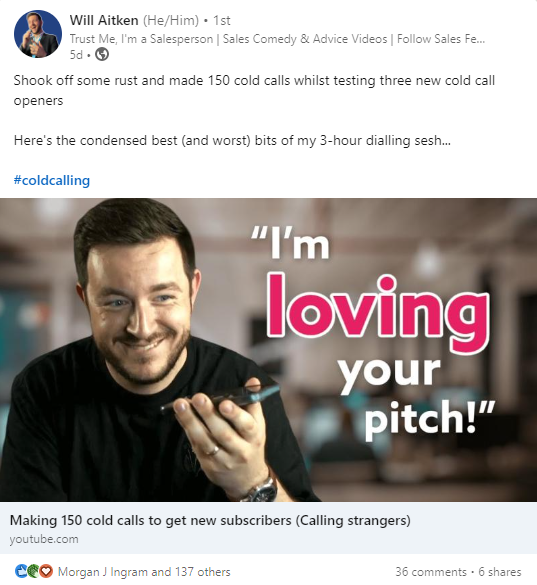Click the 1st connection degree badge

click(222, 20)
